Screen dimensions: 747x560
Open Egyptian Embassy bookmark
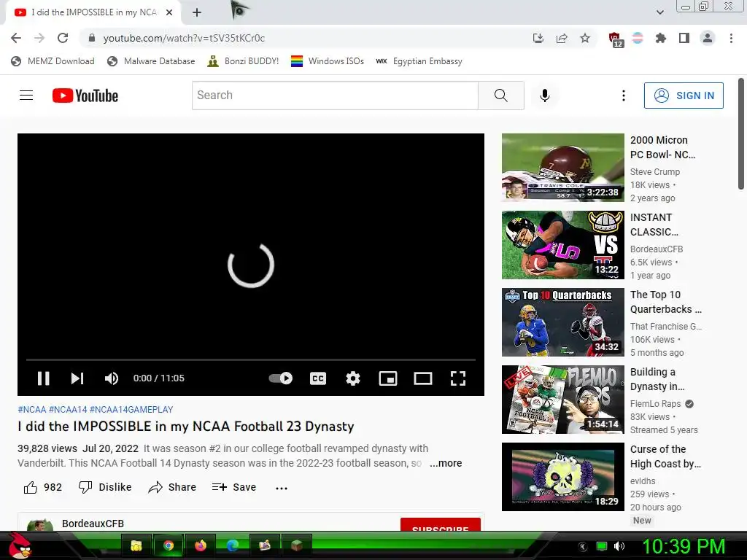click(x=419, y=61)
